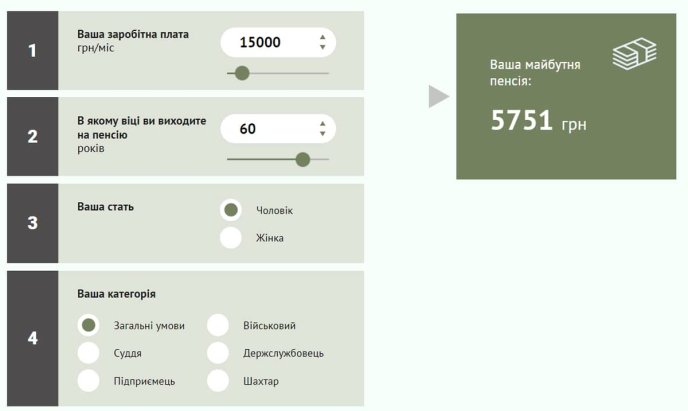Viewport: 688px width, 411px height.
Task: Click the retirement age slider handle
Action: (x=303, y=160)
